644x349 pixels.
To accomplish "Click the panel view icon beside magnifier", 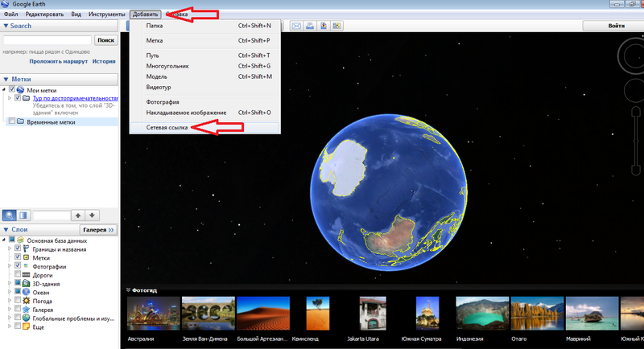I will coord(24,216).
